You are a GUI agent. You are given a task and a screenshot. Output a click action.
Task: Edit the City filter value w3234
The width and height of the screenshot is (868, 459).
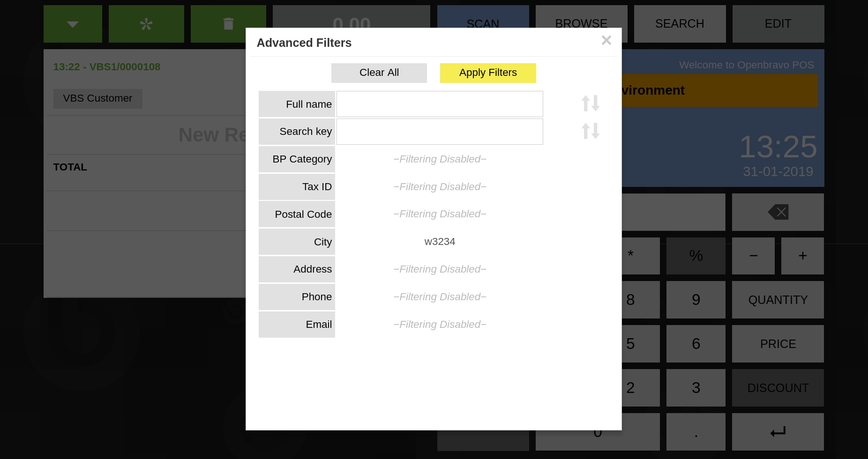pos(439,242)
